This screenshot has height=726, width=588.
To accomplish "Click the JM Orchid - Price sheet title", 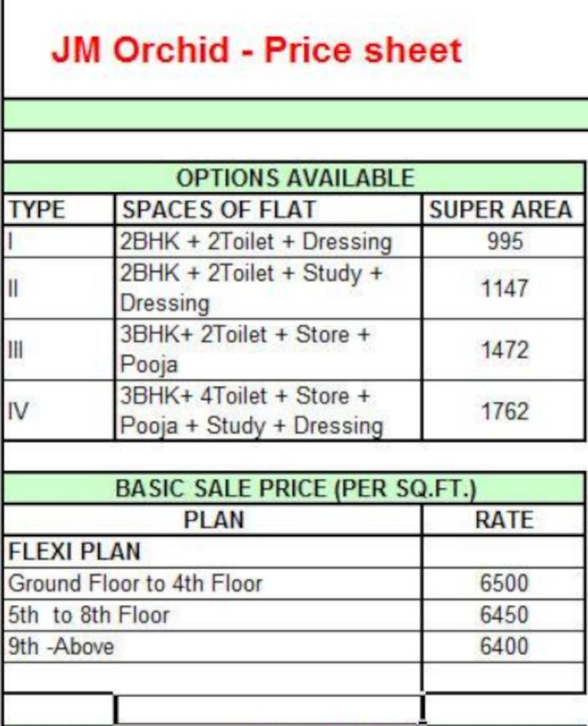I will click(x=256, y=52).
